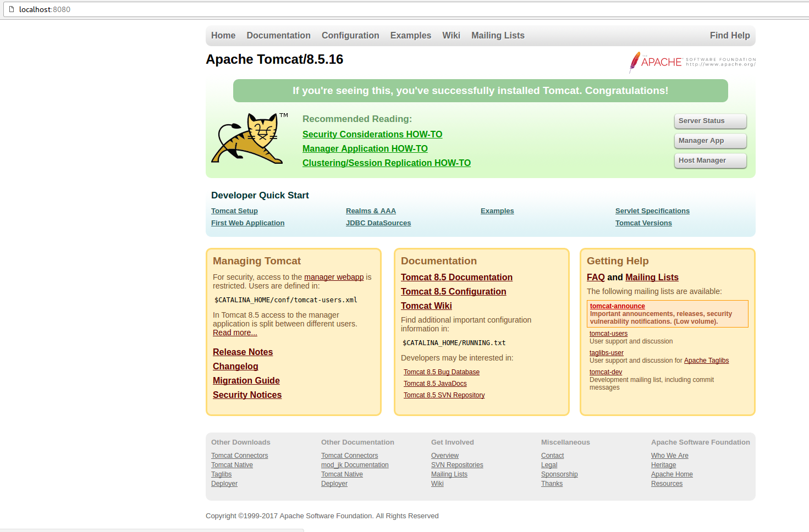Viewport: 809px width, 532px height.
Task: Click the manager webapp link
Action: (334, 277)
